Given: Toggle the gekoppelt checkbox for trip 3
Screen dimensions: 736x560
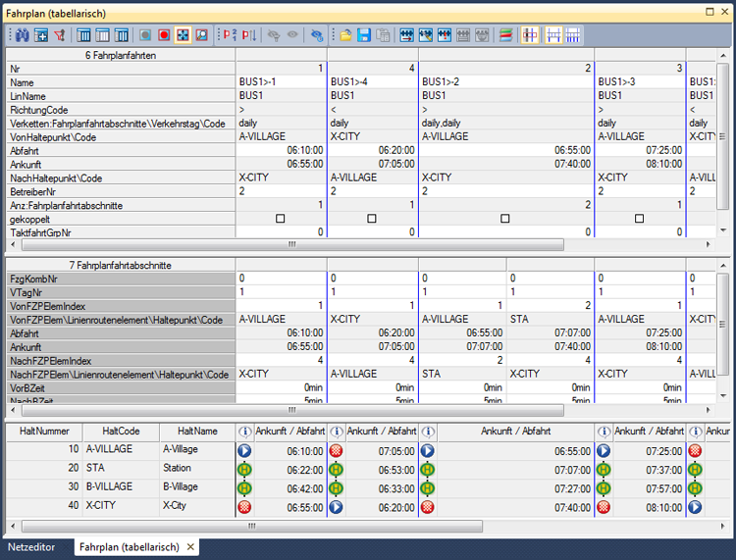Looking at the screenshot, I should coord(639,219).
